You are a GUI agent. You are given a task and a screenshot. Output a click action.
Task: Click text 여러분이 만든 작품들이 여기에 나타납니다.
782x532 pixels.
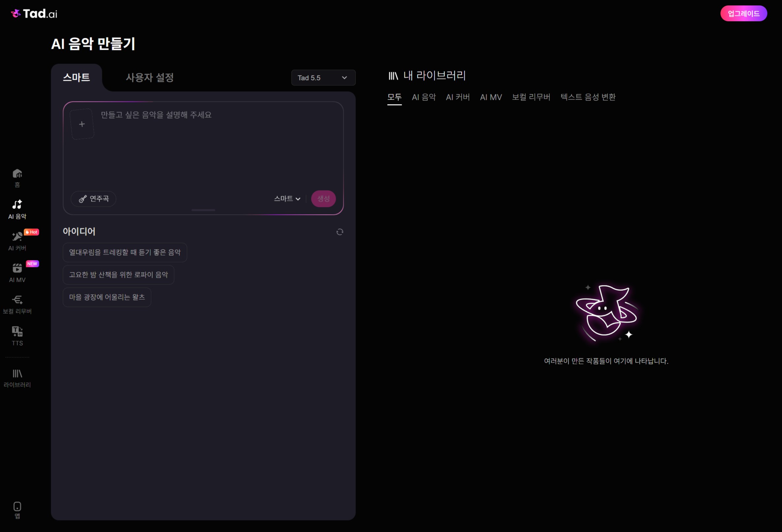pyautogui.click(x=606, y=361)
